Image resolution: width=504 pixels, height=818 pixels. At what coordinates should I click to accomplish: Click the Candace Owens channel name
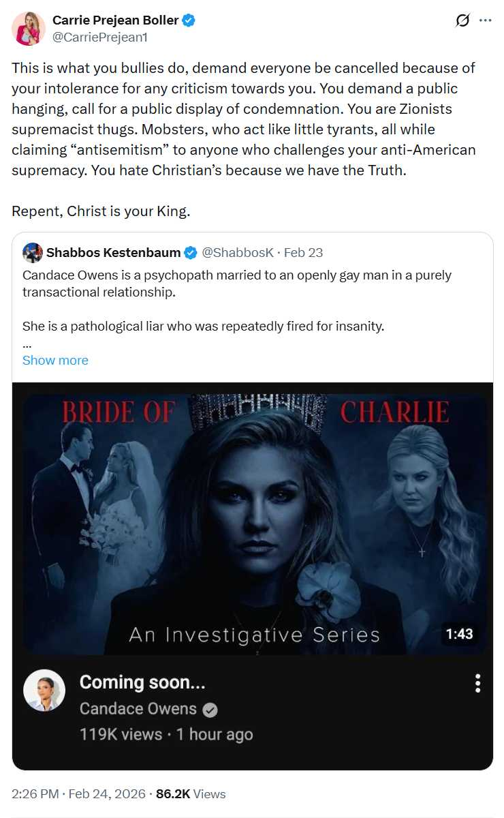[x=138, y=709]
